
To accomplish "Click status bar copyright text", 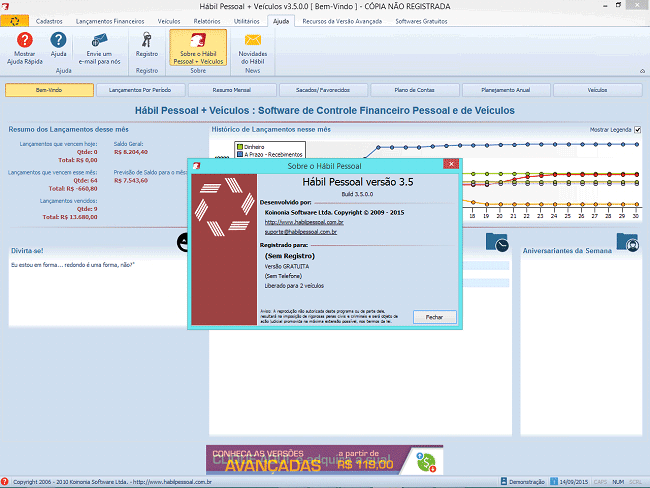I will pos(112,482).
